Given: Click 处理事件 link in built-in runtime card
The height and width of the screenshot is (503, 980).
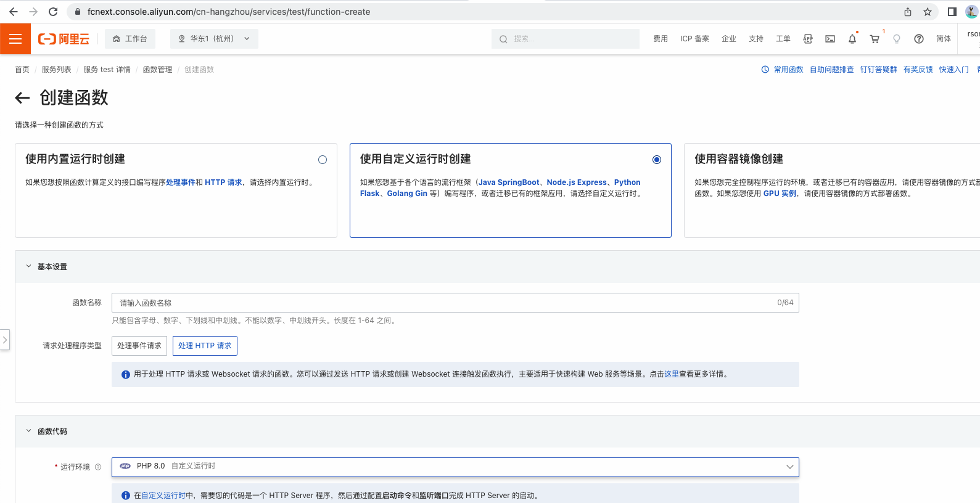Looking at the screenshot, I should 180,182.
